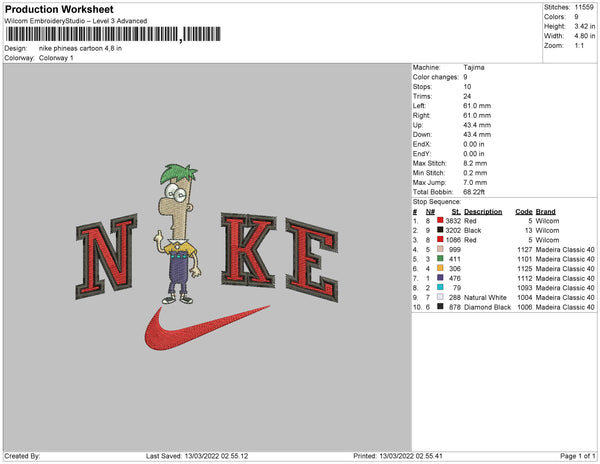Click the embroidered letter N in the preview
This screenshot has height=464, width=600.
coord(106,256)
